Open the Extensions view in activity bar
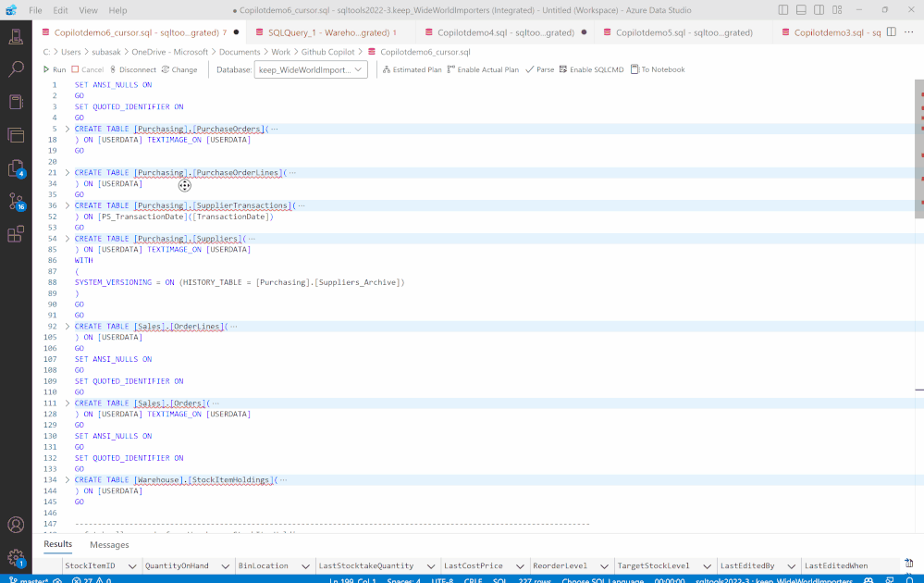924x583 pixels. tap(16, 234)
